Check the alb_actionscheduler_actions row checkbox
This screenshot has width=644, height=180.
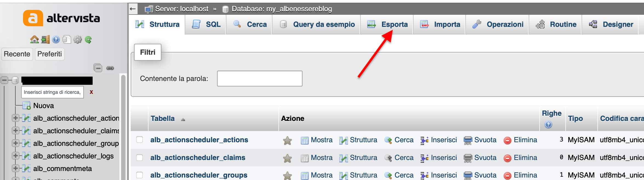(139, 140)
